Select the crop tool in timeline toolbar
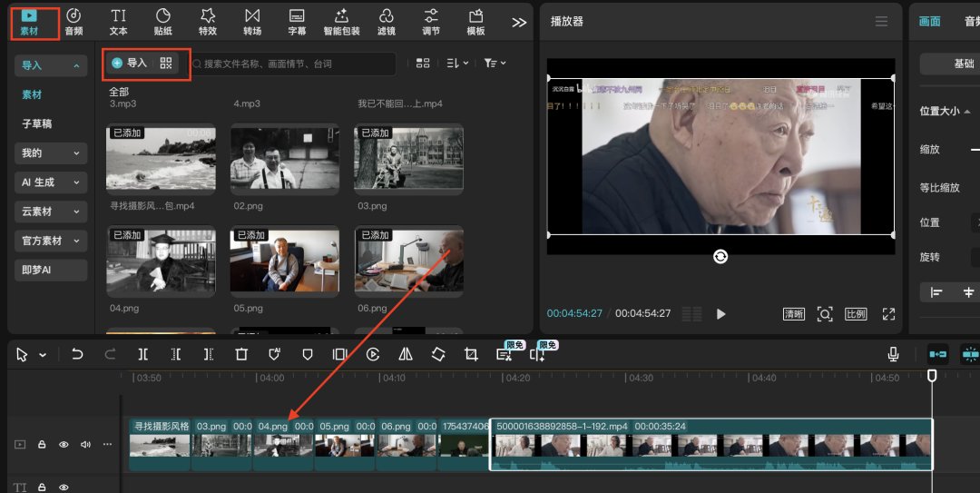This screenshot has height=493, width=980. tap(471, 355)
